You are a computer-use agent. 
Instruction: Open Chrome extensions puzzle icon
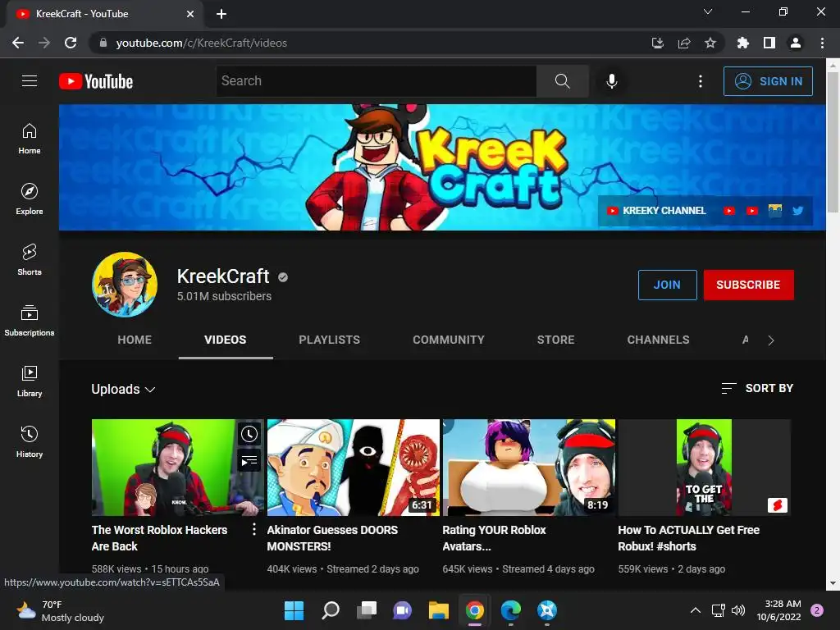tap(742, 43)
